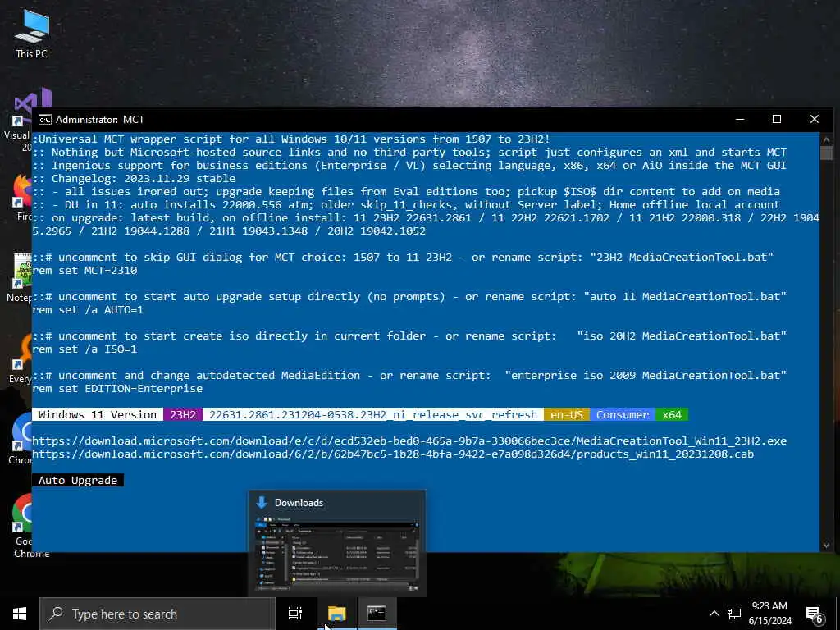Click the taskbar search box
Viewport: 840px width, 630px height.
click(x=157, y=614)
